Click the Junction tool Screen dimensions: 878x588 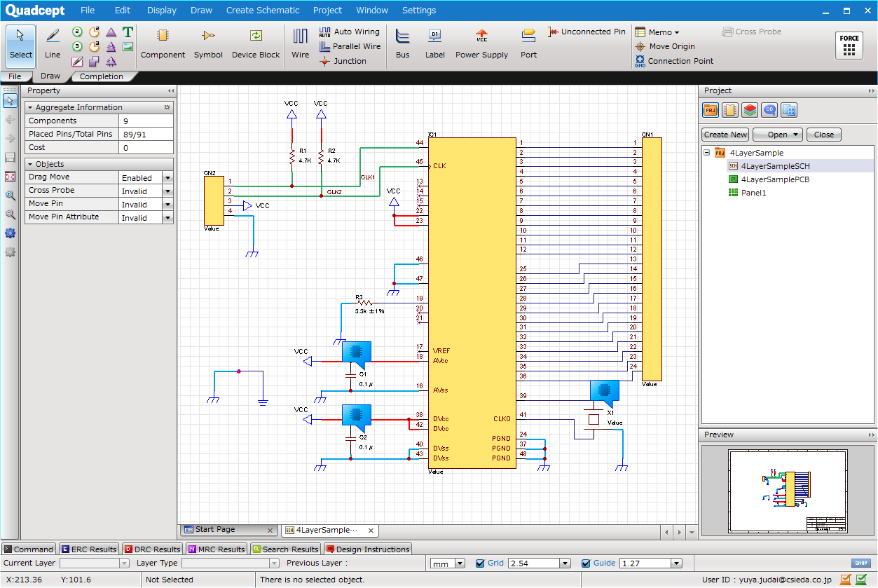343,61
